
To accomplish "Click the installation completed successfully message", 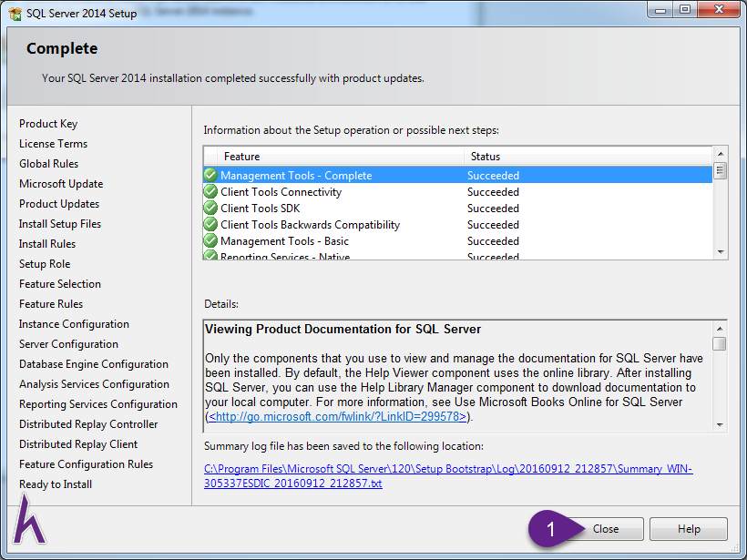I will (233, 78).
